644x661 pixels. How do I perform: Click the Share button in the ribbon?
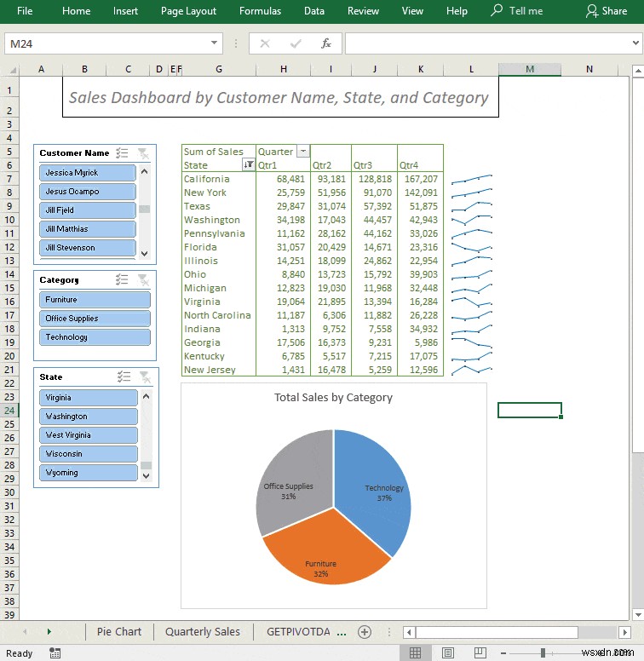pyautogui.click(x=606, y=11)
